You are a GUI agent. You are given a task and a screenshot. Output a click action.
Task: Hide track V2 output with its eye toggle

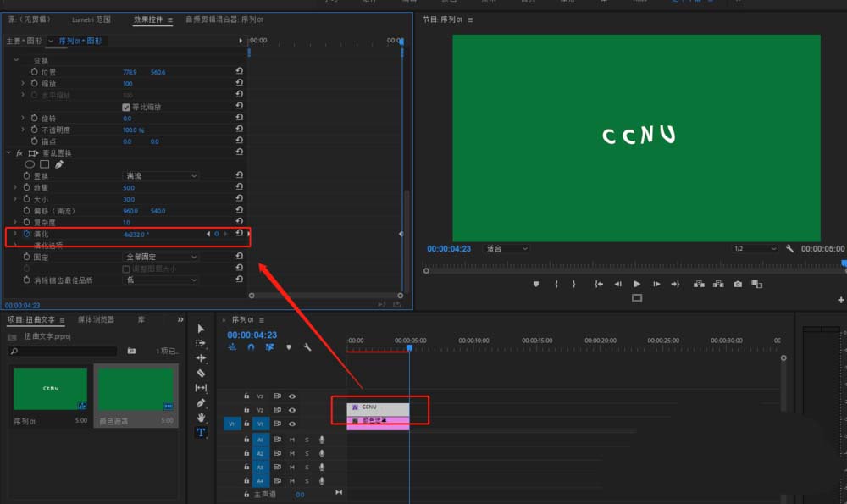[292, 409]
